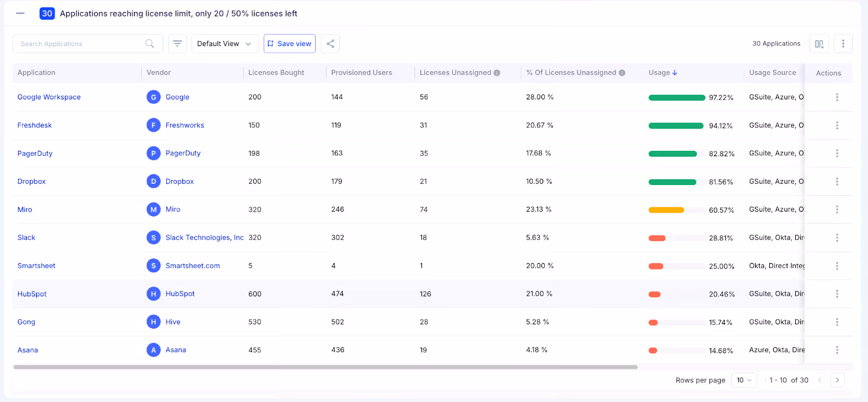Screen dimensions: 868x402
Task: Open actions menu for Gong row
Action: pyautogui.click(x=837, y=322)
